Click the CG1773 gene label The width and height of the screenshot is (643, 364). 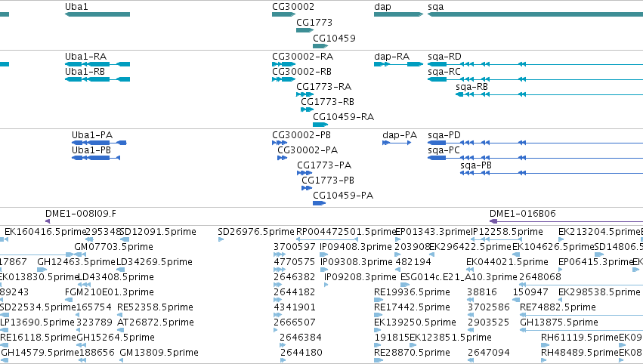click(x=314, y=22)
